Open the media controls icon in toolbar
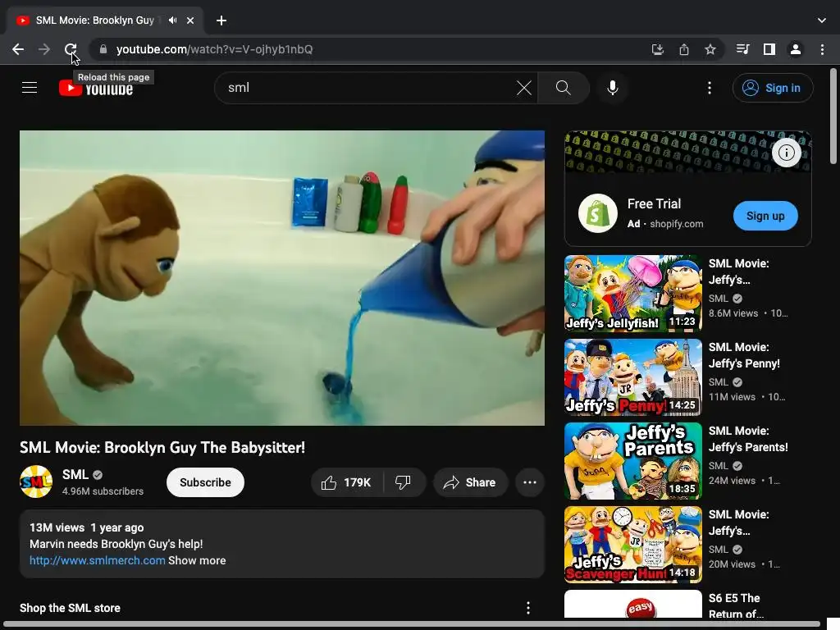The height and width of the screenshot is (630, 840). 742,49
